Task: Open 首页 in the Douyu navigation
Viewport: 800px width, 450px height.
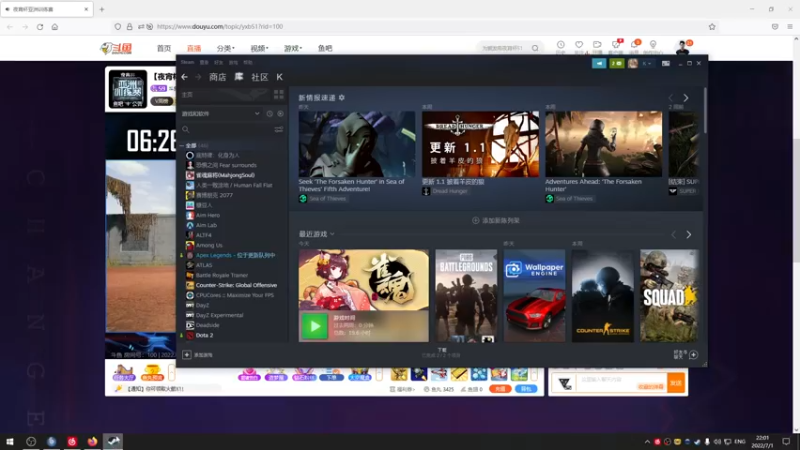Action: 164,48
